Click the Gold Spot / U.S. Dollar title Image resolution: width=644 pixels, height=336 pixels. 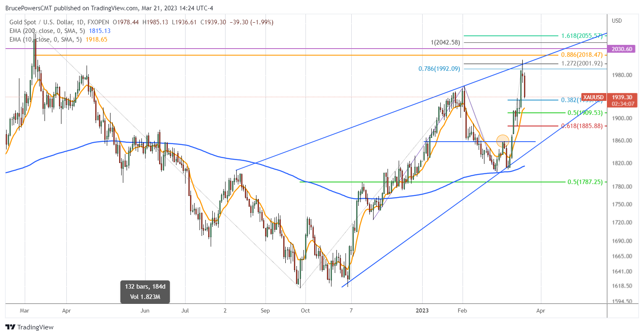tap(41, 22)
